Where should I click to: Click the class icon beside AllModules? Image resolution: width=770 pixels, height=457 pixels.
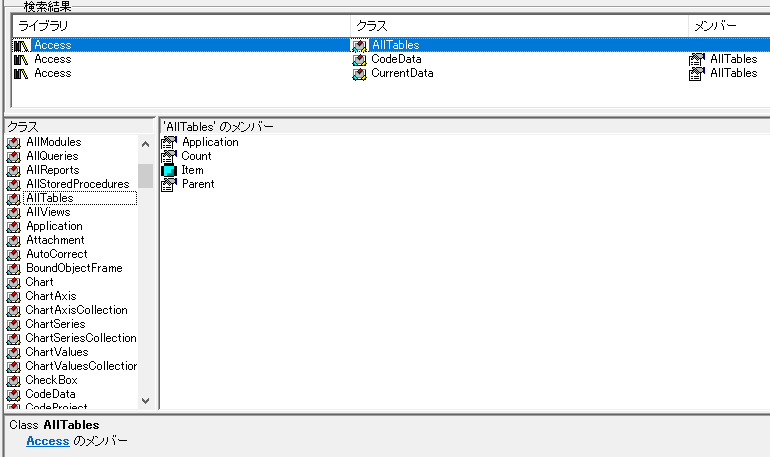(14, 143)
